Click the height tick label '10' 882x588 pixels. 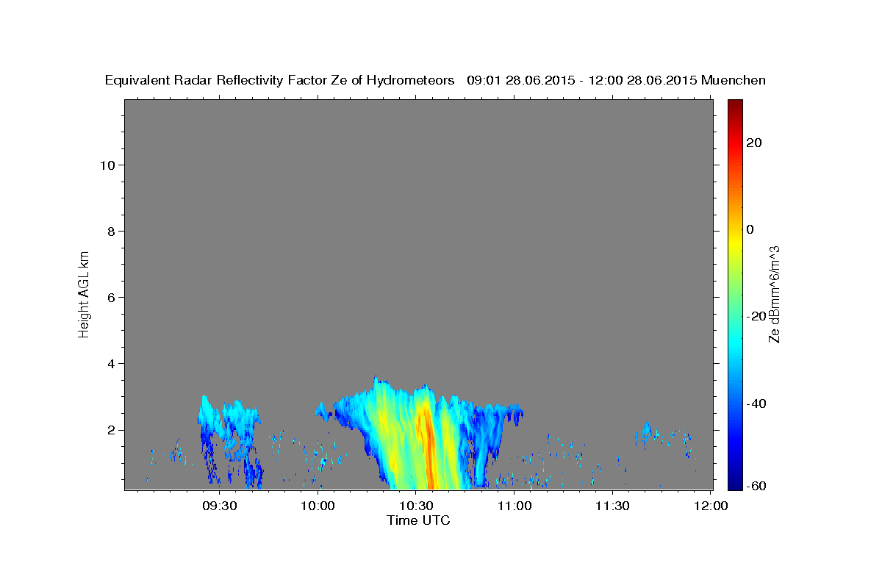pyautogui.click(x=107, y=165)
